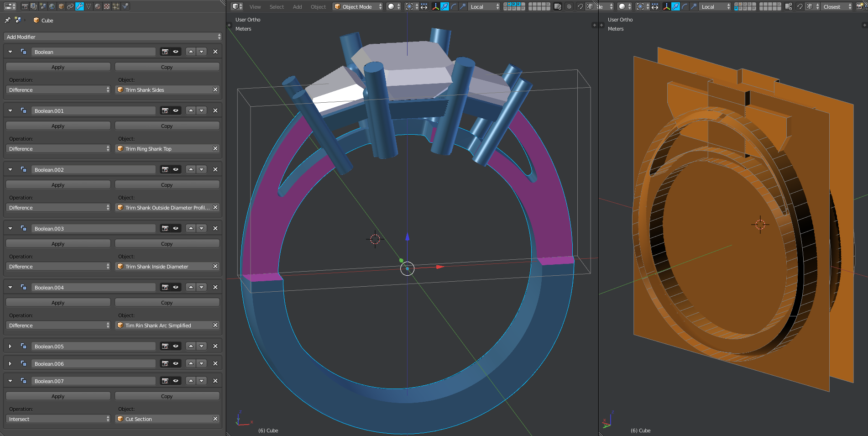Screen dimensions: 868x436
Task: Toggle viewport display of Boolean.007 modifier
Action: pos(176,381)
